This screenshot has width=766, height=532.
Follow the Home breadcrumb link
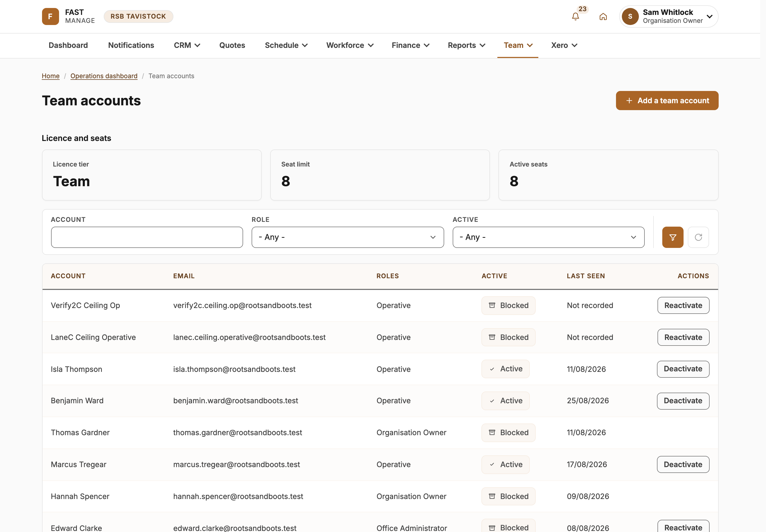pyautogui.click(x=51, y=76)
